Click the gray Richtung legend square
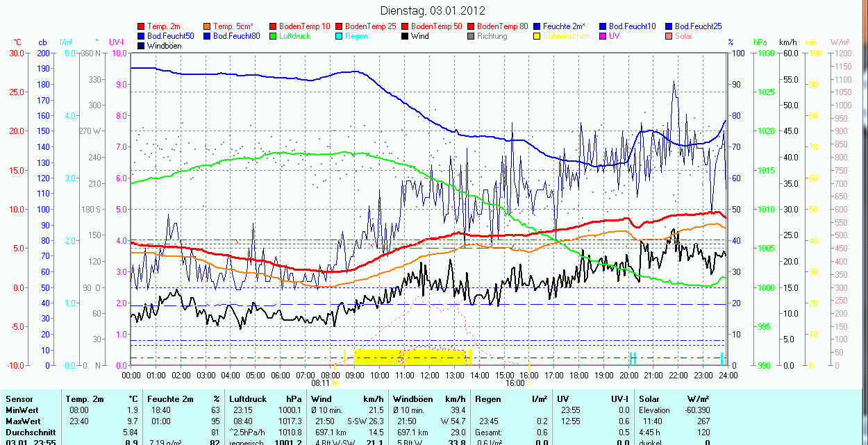This screenshot has width=868, height=445. point(471,36)
